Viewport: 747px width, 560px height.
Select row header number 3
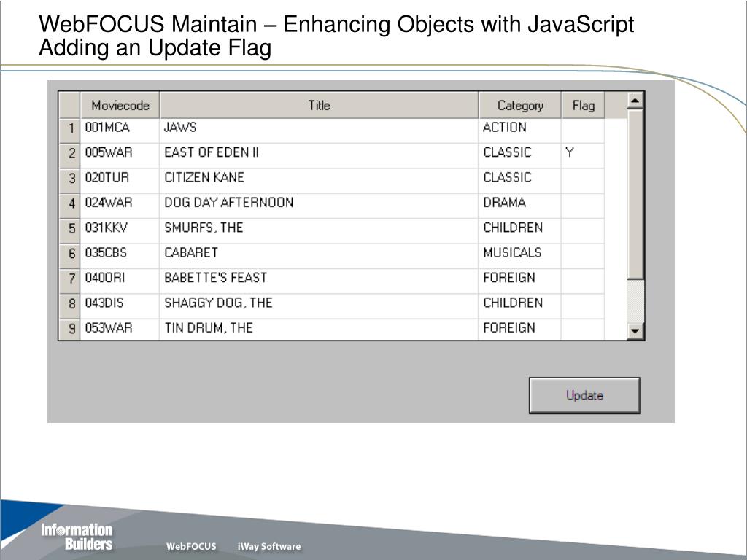coord(69,181)
